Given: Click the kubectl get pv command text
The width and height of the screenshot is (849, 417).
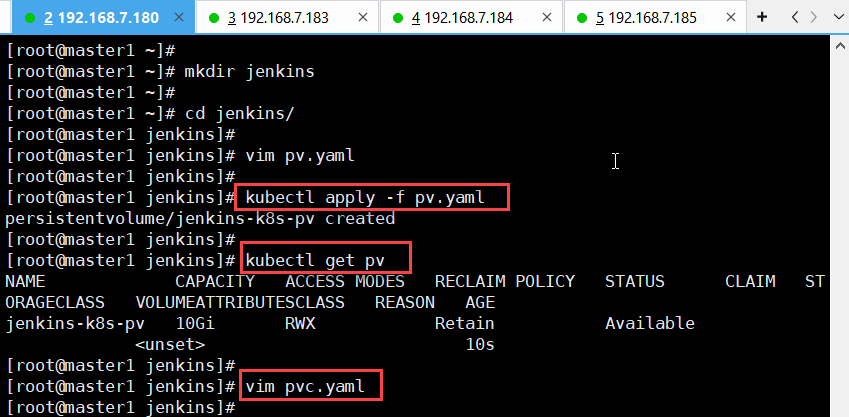Looking at the screenshot, I should (315, 260).
